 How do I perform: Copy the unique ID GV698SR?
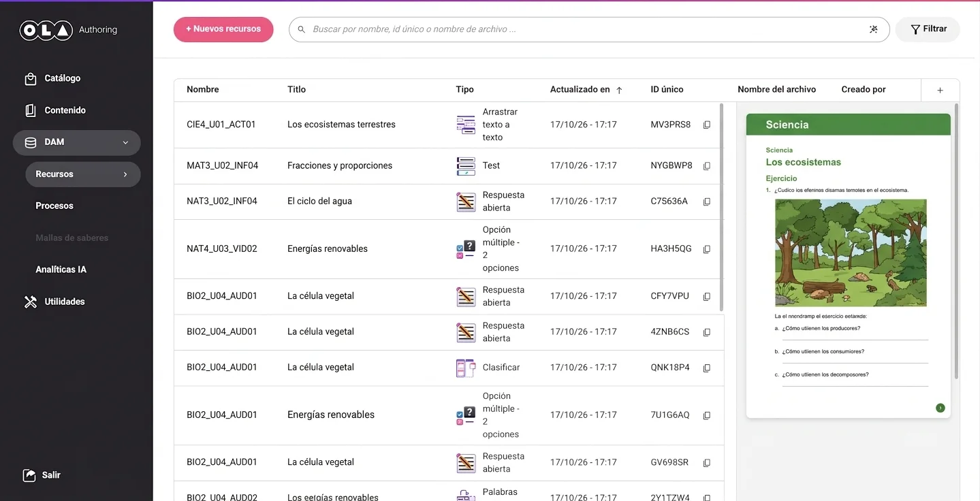coord(707,463)
